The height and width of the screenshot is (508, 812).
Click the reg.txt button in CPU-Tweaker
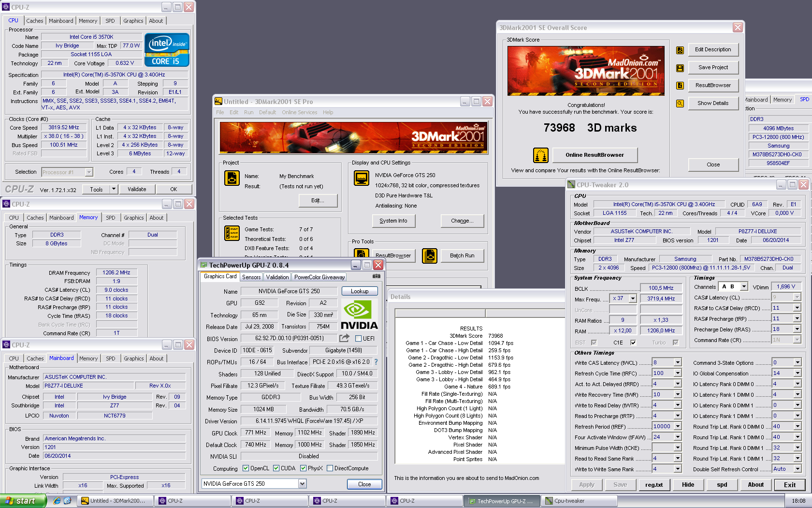tap(654, 485)
